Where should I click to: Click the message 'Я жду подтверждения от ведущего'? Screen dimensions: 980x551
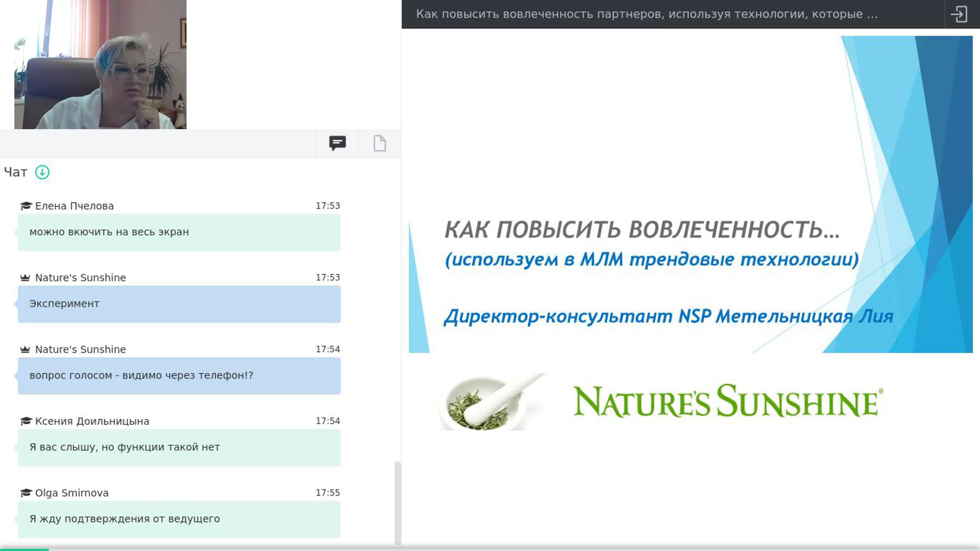pos(179,519)
